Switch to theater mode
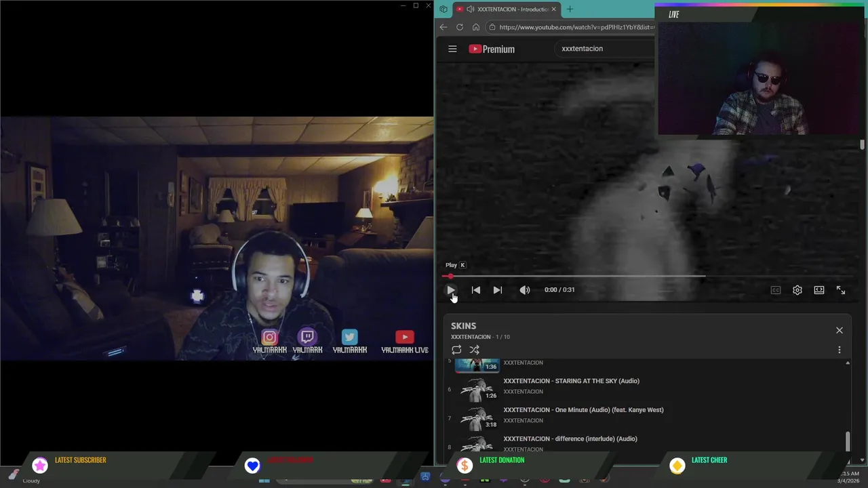Image resolution: width=868 pixels, height=488 pixels. tap(819, 290)
